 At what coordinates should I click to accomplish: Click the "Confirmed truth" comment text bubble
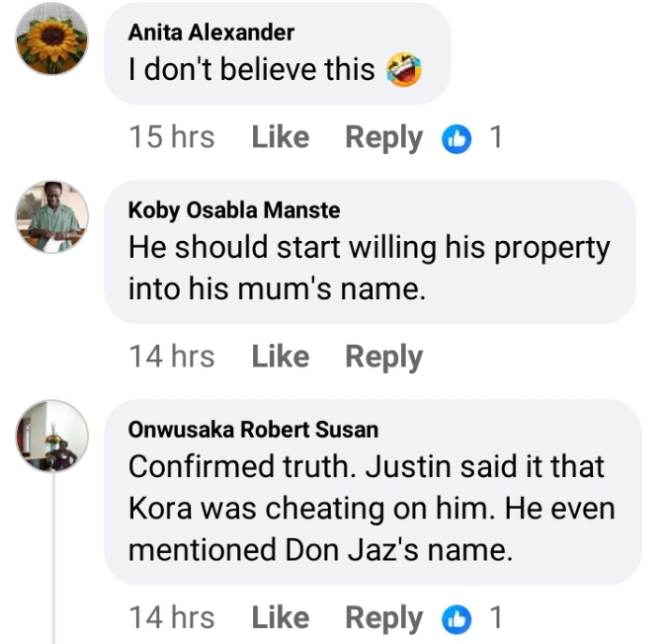[372, 509]
